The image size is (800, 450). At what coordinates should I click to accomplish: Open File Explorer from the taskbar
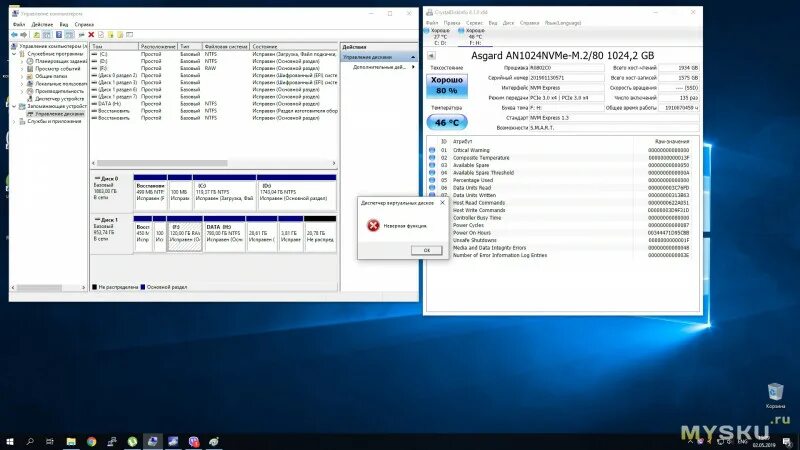(71, 442)
